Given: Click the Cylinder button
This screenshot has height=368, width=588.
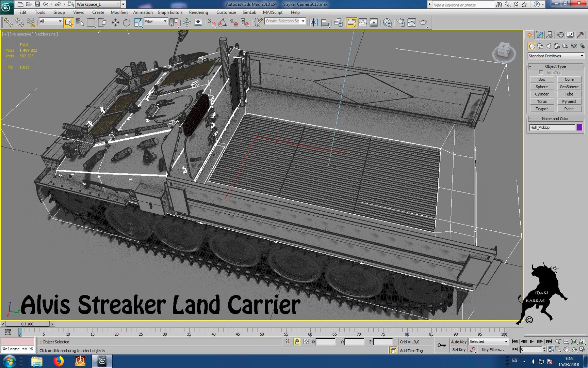Looking at the screenshot, I should (x=542, y=94).
